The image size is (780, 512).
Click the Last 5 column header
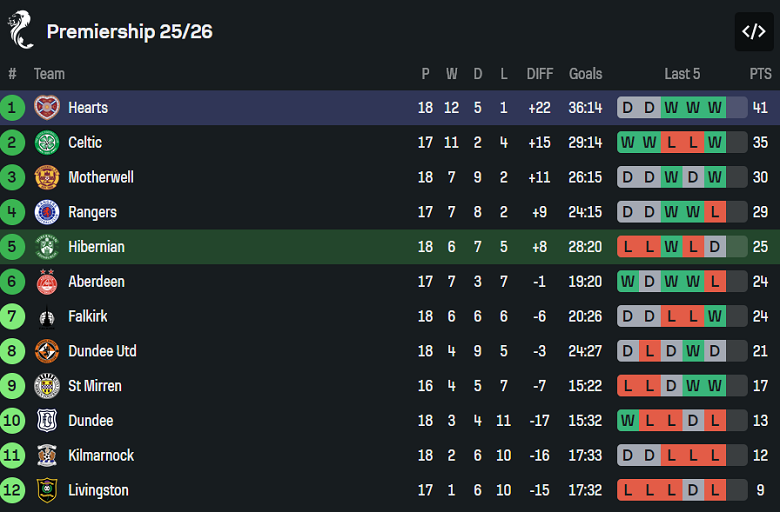pyautogui.click(x=682, y=73)
